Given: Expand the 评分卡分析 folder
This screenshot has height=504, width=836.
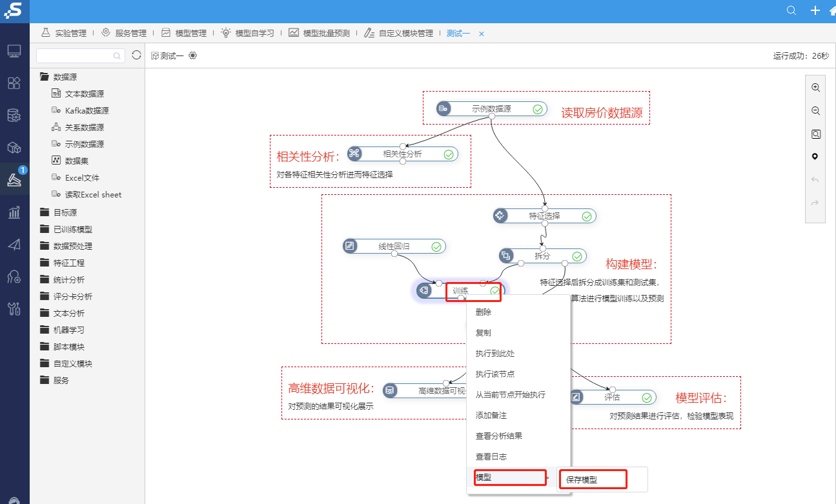Looking at the screenshot, I should point(45,296).
